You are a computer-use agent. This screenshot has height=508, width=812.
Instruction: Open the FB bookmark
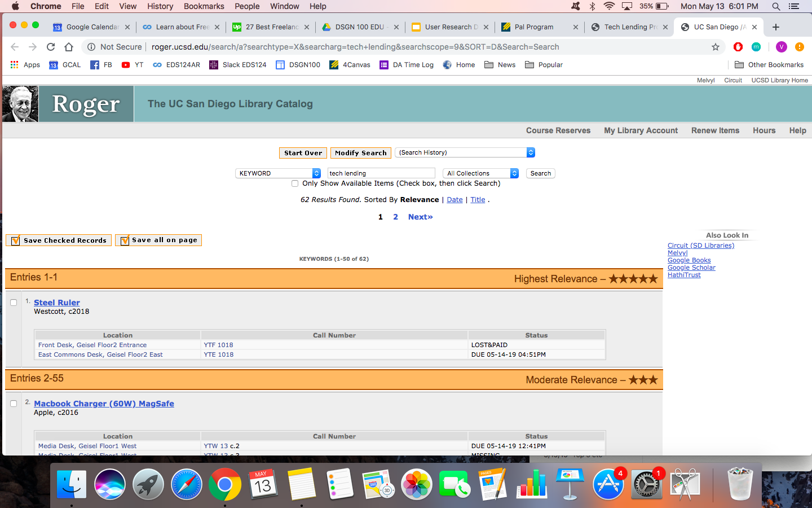click(x=101, y=65)
